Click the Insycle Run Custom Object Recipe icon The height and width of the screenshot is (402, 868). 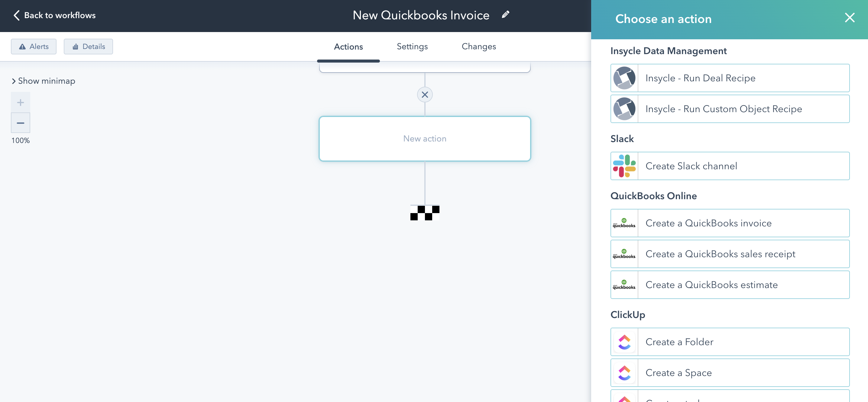pos(624,109)
